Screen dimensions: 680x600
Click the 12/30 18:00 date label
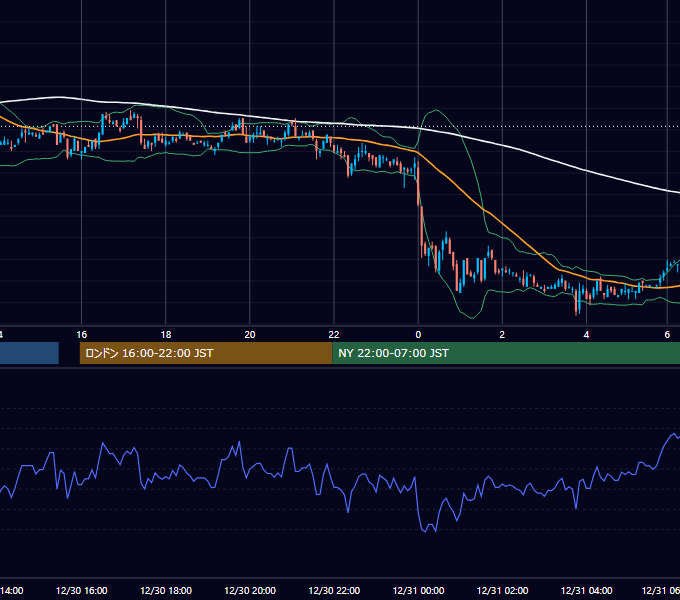pos(166,590)
